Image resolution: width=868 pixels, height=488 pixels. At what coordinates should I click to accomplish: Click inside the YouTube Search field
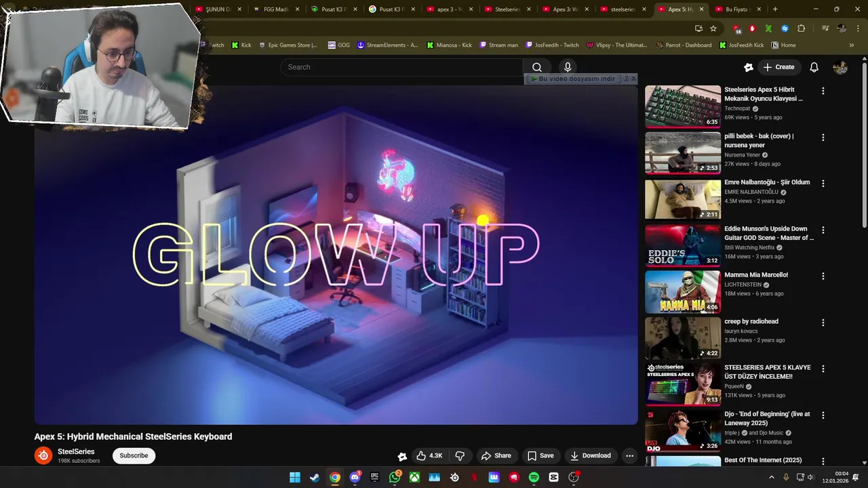point(401,67)
